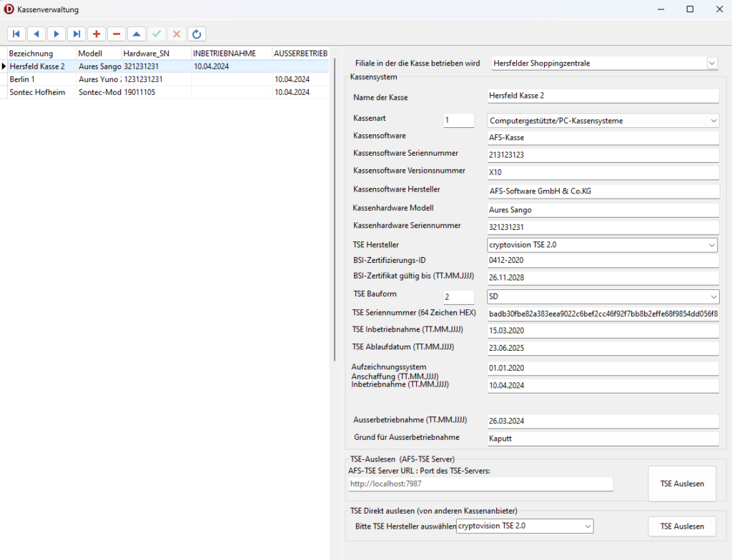Go to the next record in the navigator
Screen dimensions: 732x560
click(56, 34)
